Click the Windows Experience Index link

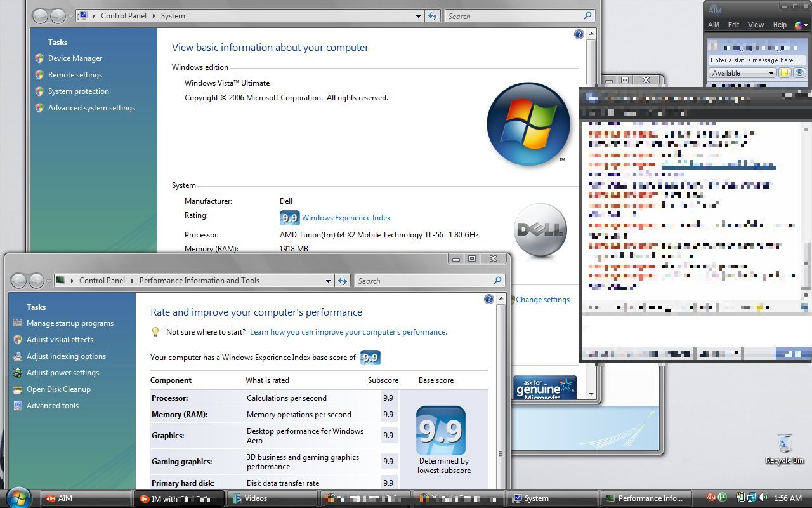[x=346, y=218]
